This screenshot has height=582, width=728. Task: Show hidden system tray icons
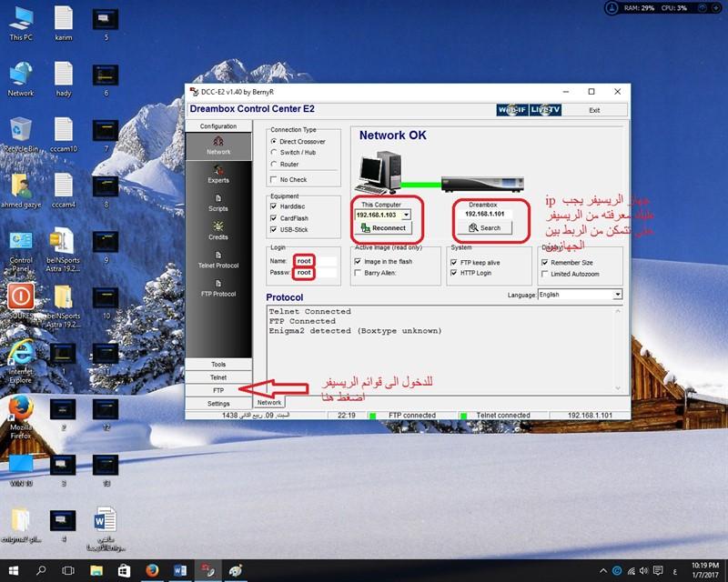[x=602, y=571]
